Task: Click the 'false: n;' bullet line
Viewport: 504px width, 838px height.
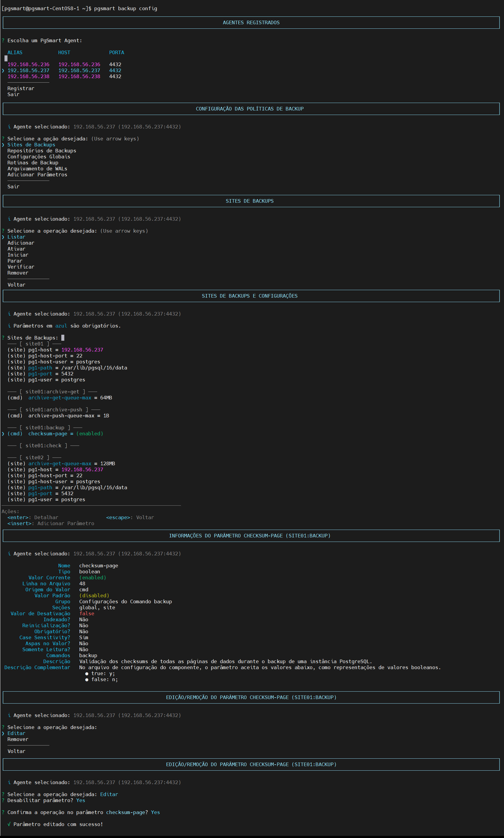Action: (101, 680)
